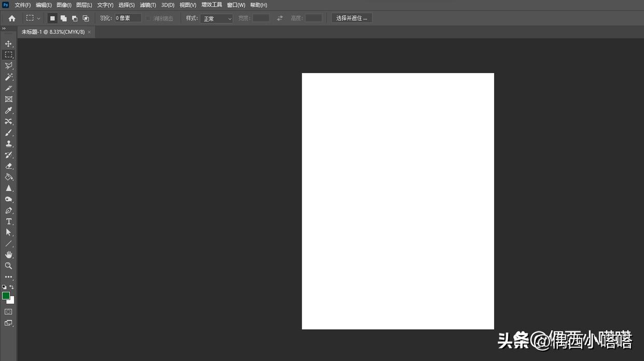The image size is (644, 361).
Task: Select the Eraser tool
Action: pos(8,166)
